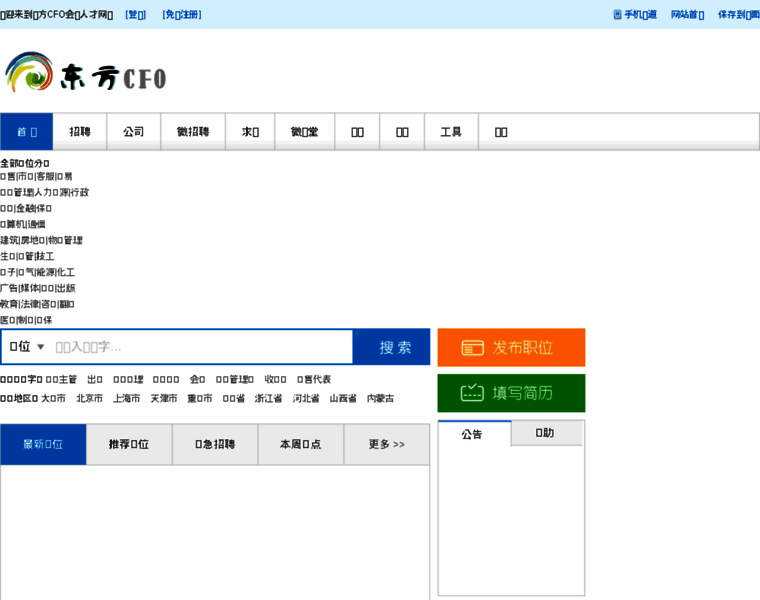
Task: Open the 建筑|房地产|物业管理 category link
Action: (x=41, y=240)
